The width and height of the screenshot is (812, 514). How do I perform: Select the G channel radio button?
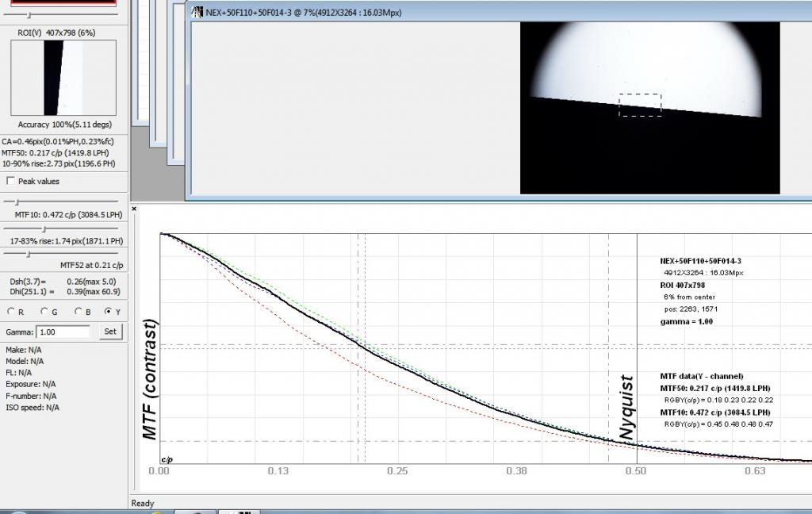pyautogui.click(x=44, y=312)
